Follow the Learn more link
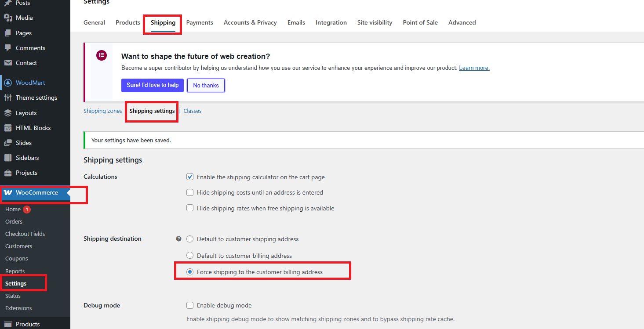644x329 pixels. coord(474,68)
